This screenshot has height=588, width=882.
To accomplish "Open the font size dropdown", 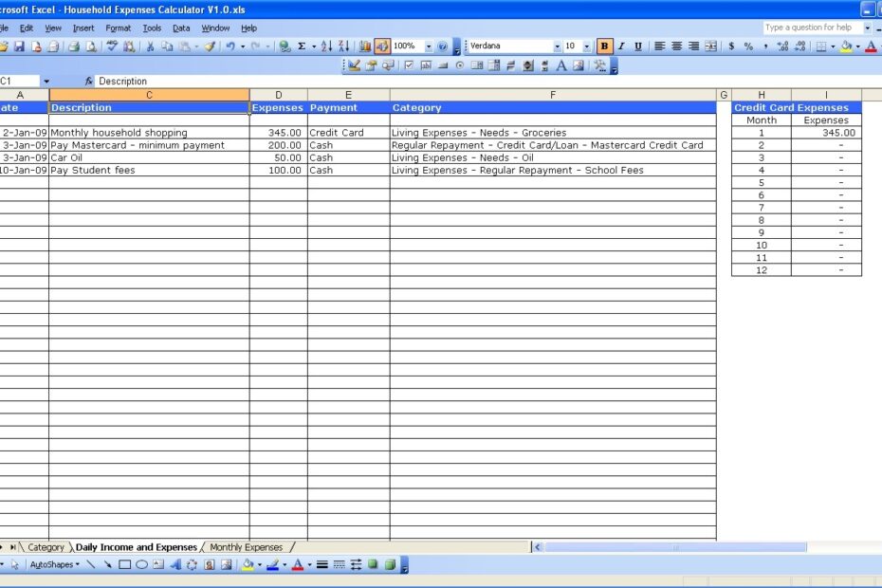I will pyautogui.click(x=584, y=45).
